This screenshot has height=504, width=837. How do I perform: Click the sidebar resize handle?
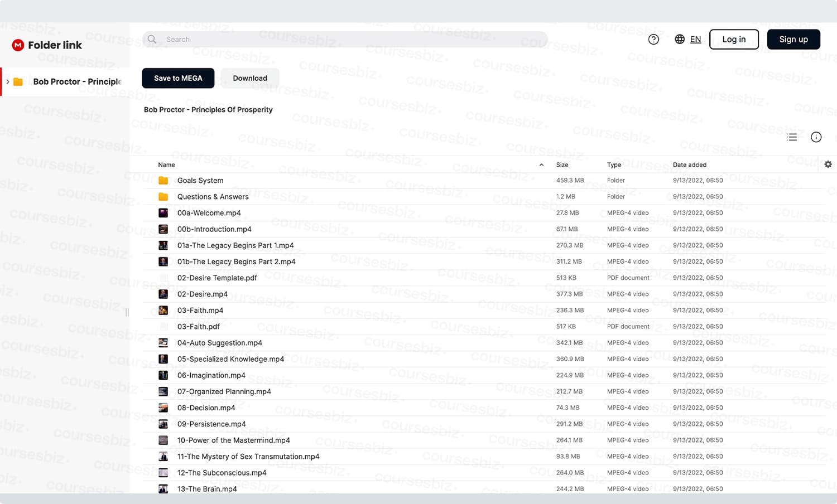[x=127, y=313]
